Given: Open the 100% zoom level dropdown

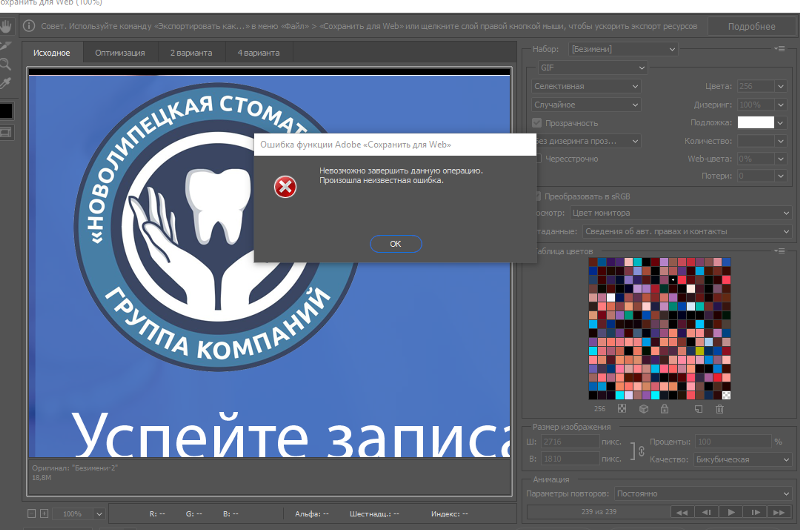Looking at the screenshot, I should 99,514.
